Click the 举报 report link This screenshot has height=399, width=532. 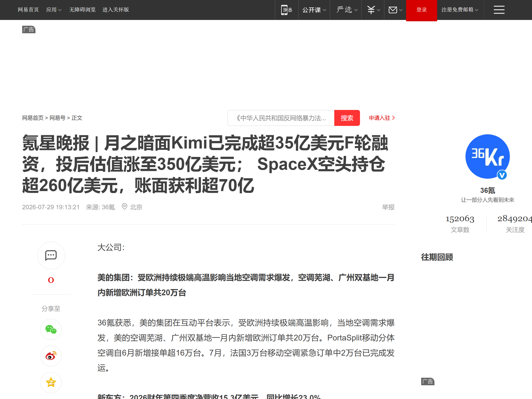[388, 207]
